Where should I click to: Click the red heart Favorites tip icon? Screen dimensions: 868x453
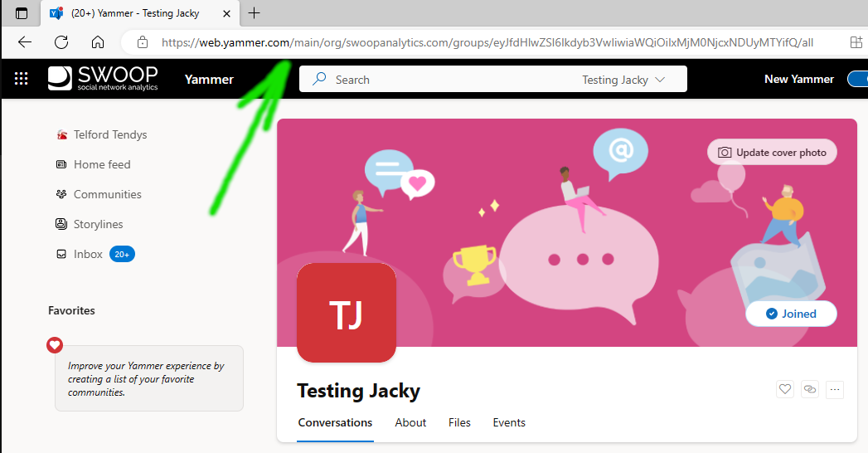54,345
